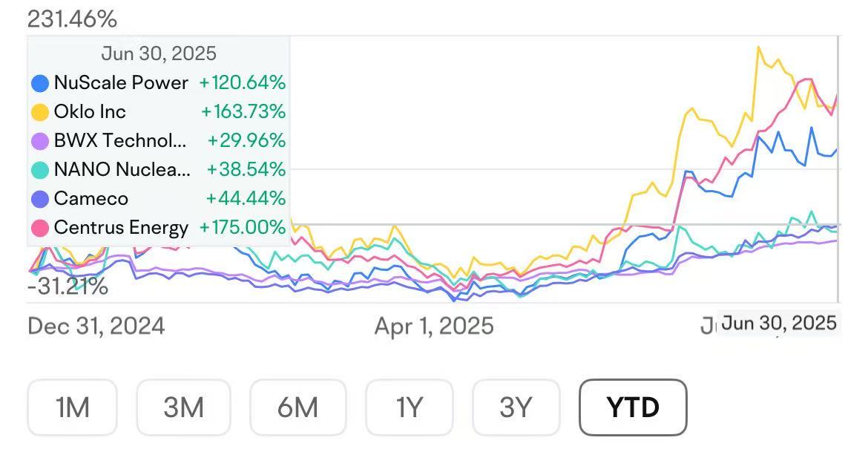Screen dimensions: 868x452
Task: Click the NuScale Power legend label
Action: [121, 82]
